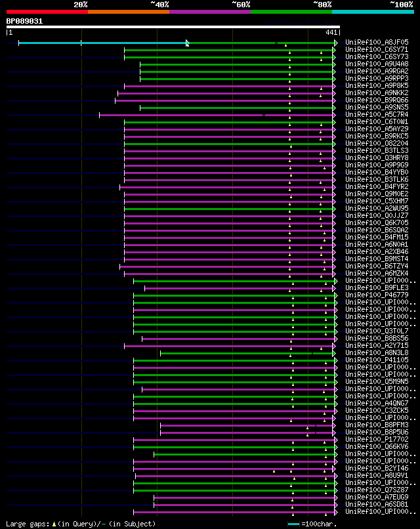
Task: Select hit UniRef100_Q5M9N5
Action: tap(377, 382)
